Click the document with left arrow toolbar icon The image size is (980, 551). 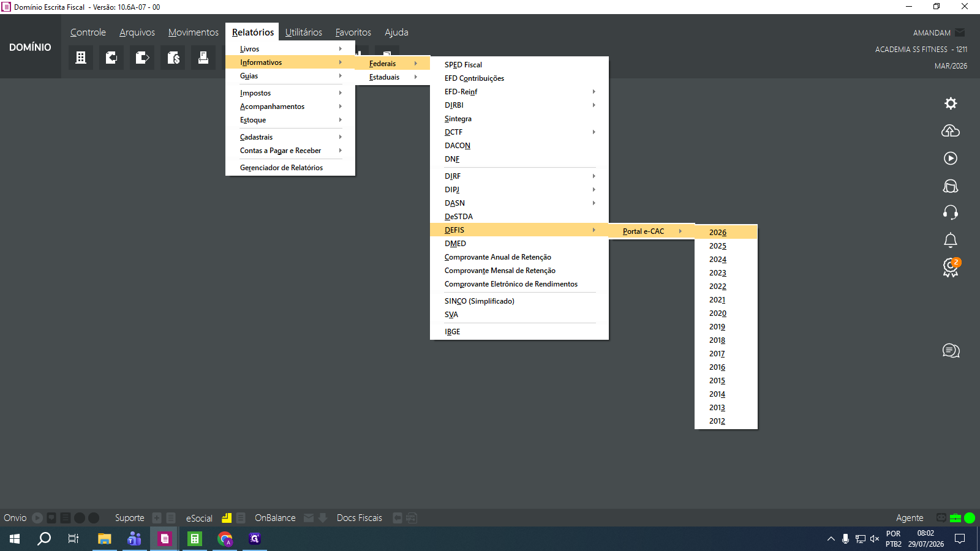[x=111, y=58]
